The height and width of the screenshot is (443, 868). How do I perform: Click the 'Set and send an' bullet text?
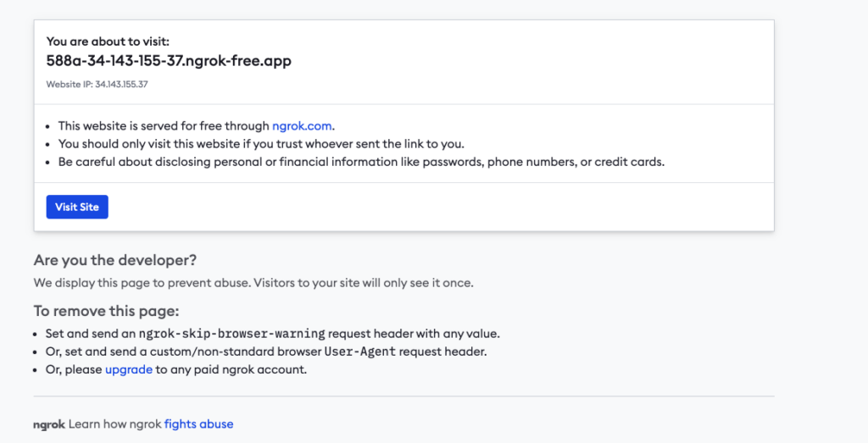click(x=91, y=334)
